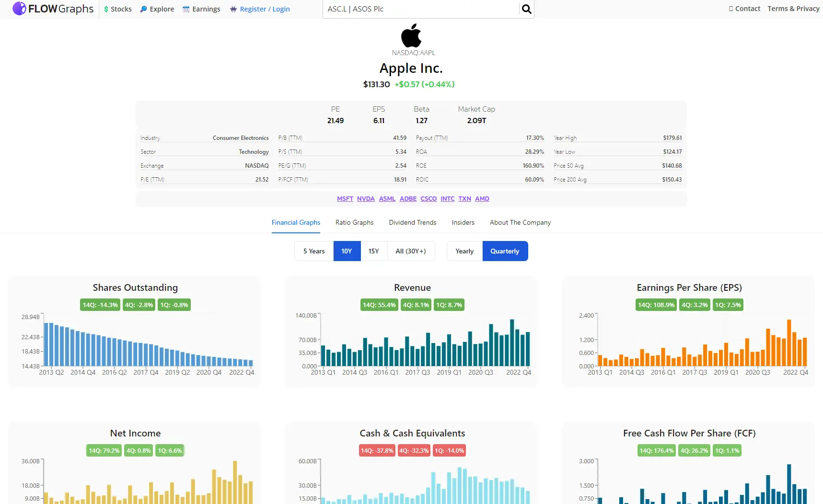823x504 pixels.
Task: Click the stock search input field
Action: click(422, 9)
